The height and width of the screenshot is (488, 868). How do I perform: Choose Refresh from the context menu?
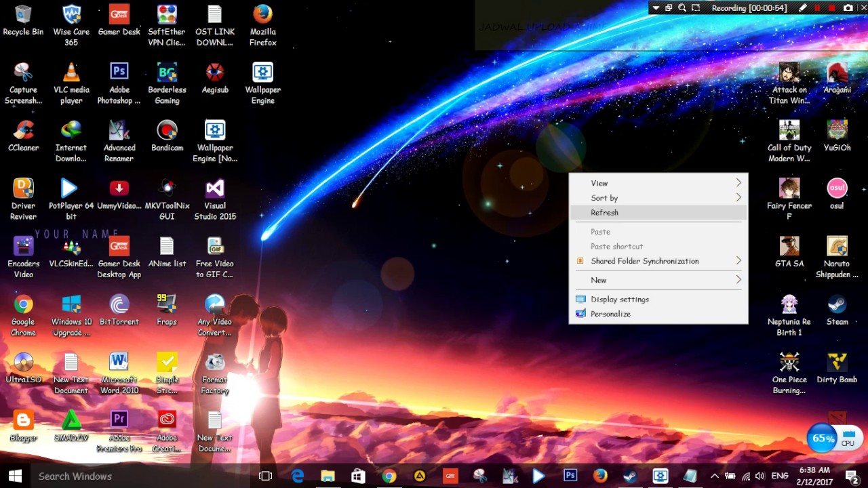pyautogui.click(x=658, y=213)
